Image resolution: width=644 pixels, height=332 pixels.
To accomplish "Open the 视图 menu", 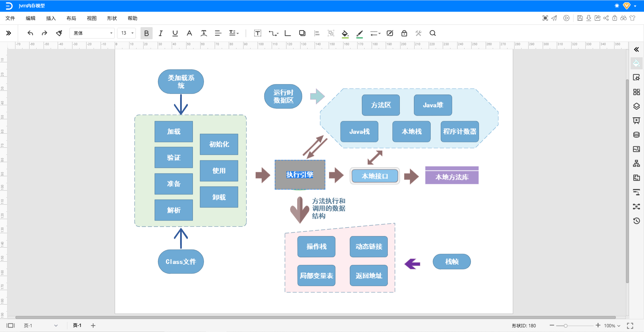I will coord(92,18).
